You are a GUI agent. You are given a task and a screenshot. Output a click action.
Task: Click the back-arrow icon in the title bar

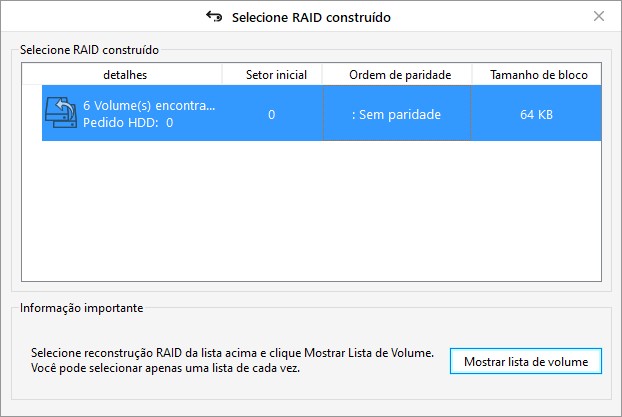[214, 17]
